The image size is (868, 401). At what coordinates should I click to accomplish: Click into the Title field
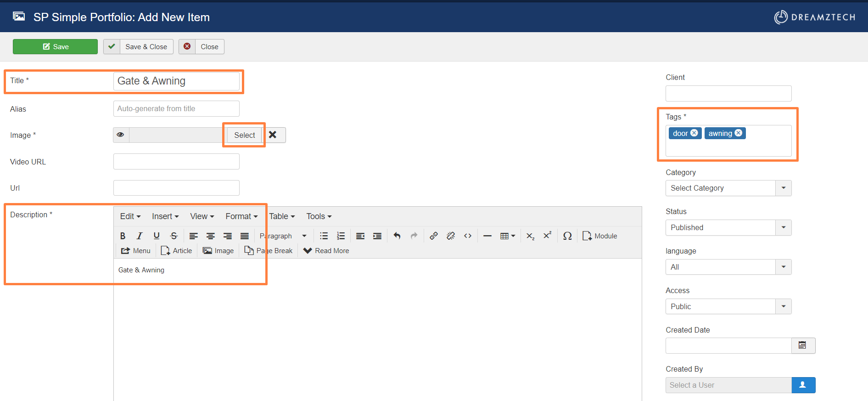coord(176,81)
